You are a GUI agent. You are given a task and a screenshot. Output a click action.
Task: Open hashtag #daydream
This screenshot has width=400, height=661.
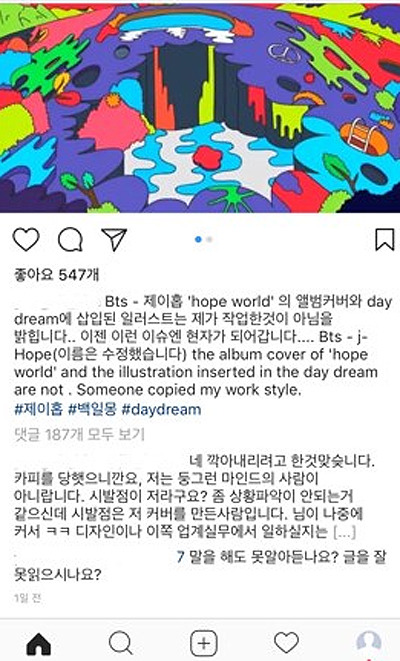161,409
